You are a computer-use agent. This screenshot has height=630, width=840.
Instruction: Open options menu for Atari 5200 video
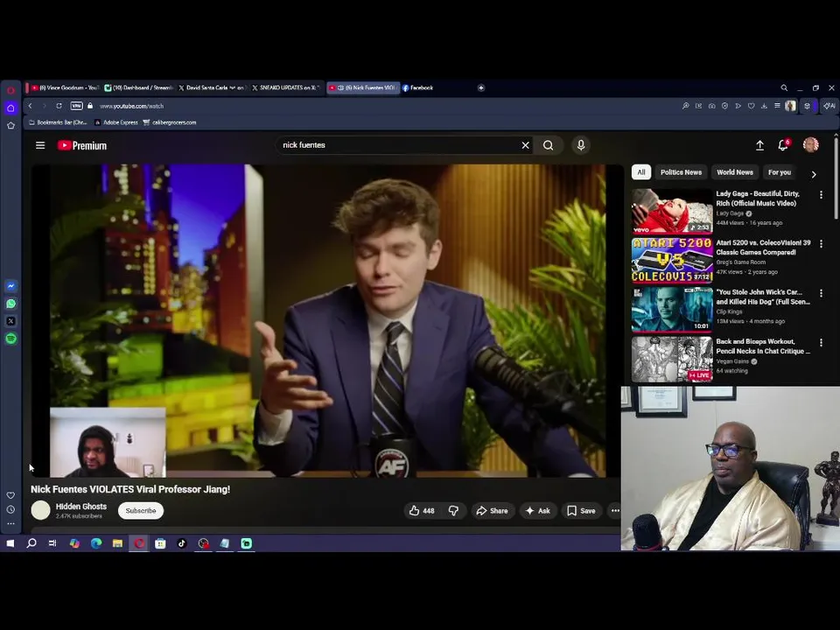821,244
